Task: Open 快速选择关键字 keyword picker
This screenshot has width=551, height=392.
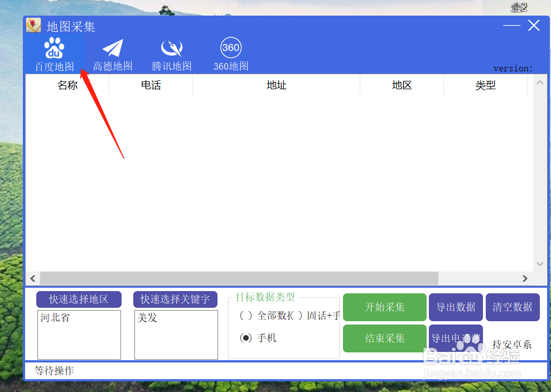Action: click(175, 299)
